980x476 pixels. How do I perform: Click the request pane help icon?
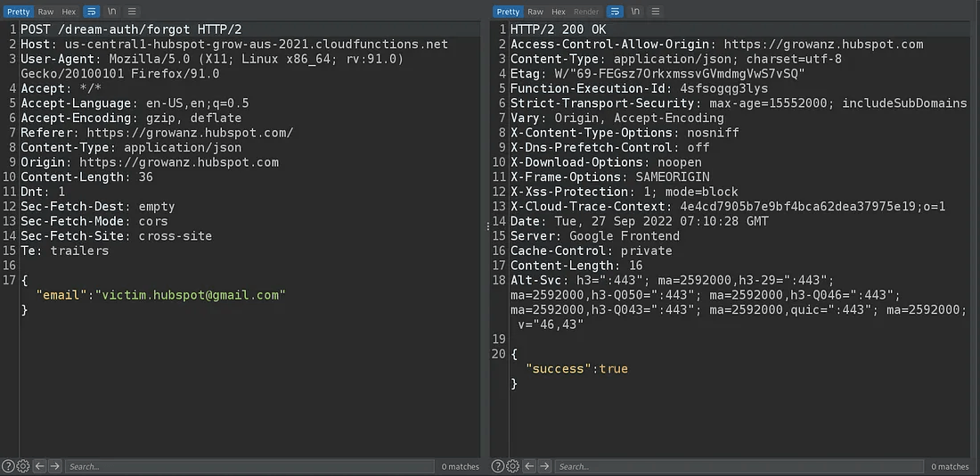coord(9,466)
